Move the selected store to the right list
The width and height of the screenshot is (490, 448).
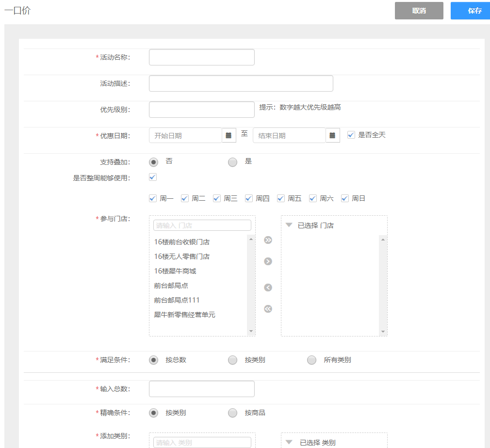point(268,261)
